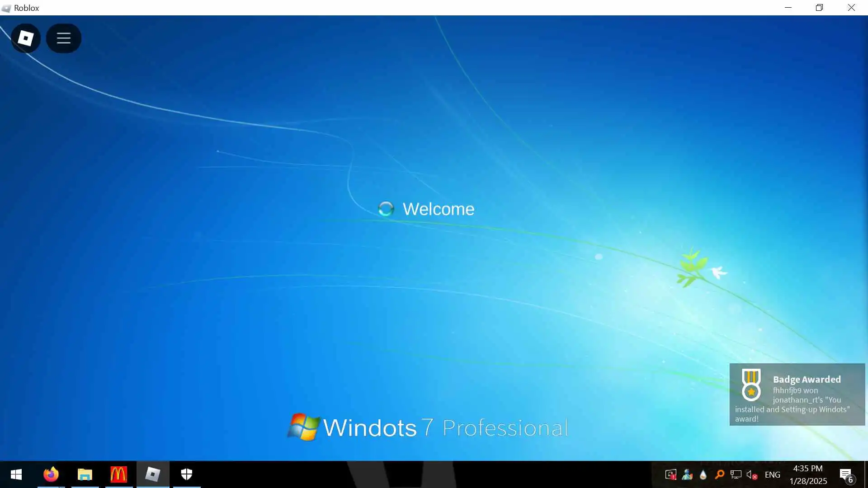Open the Roblox hamburger menu
Viewport: 868px width, 488px height.
(63, 38)
